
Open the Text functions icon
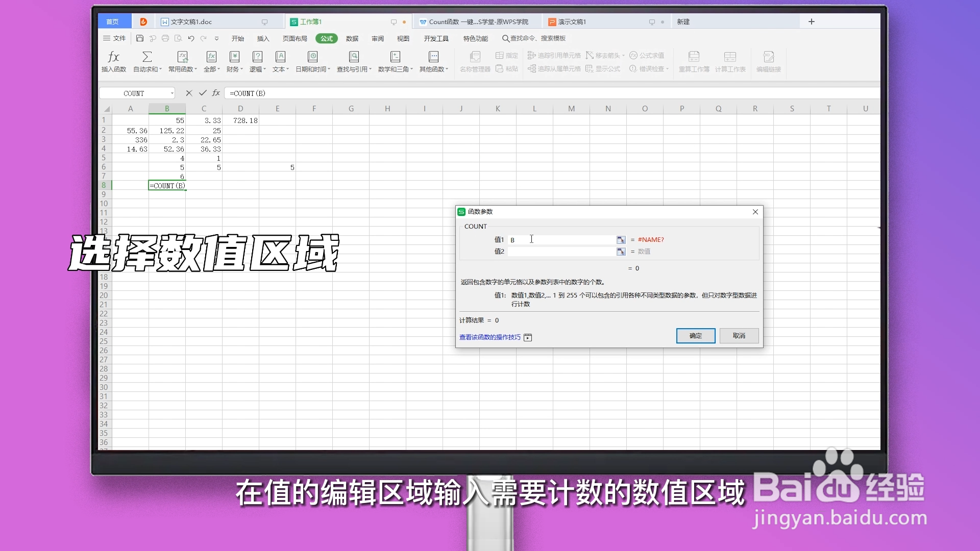coord(280,57)
